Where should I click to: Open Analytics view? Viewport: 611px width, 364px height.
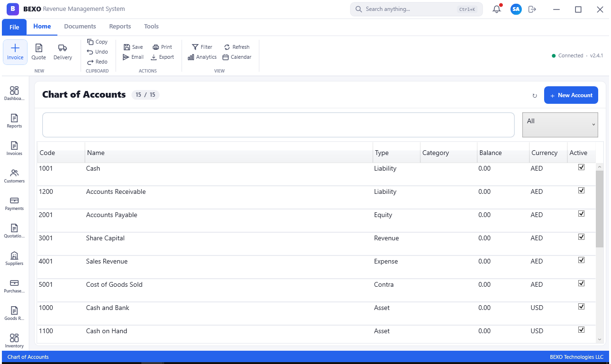point(202,57)
